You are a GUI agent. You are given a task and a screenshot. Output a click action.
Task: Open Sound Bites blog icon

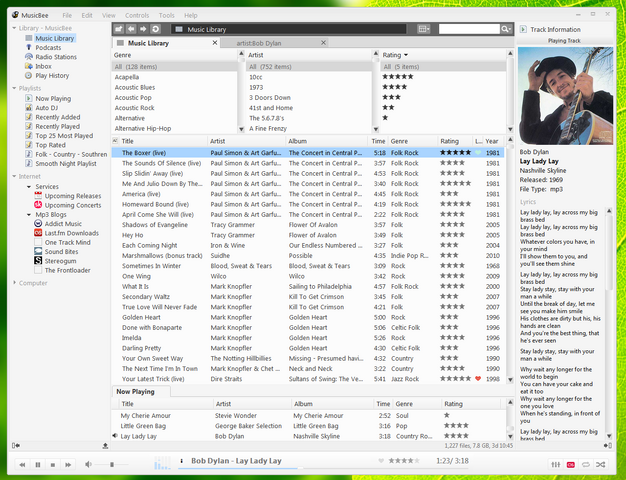coord(38,252)
